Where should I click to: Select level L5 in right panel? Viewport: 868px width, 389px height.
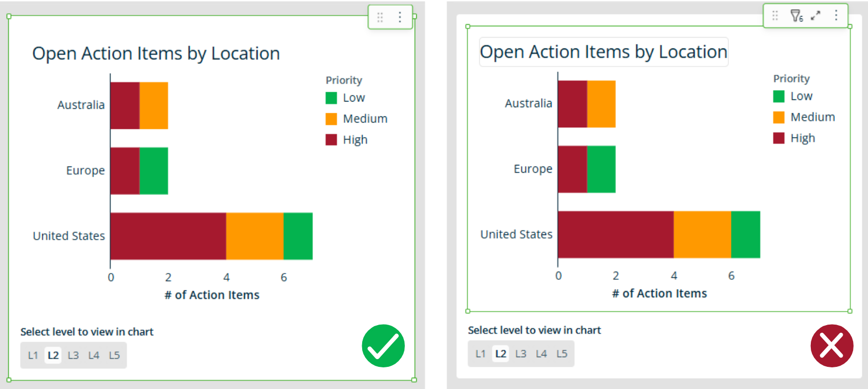pyautogui.click(x=561, y=353)
